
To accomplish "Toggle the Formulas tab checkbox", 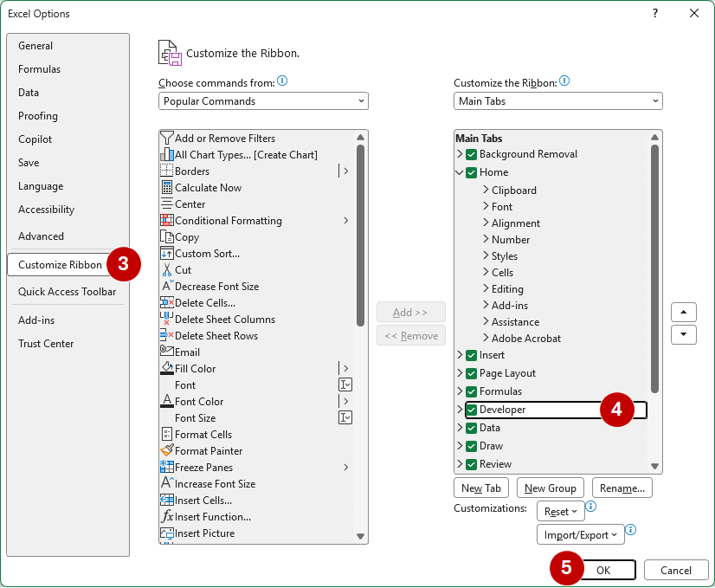I will pos(471,391).
